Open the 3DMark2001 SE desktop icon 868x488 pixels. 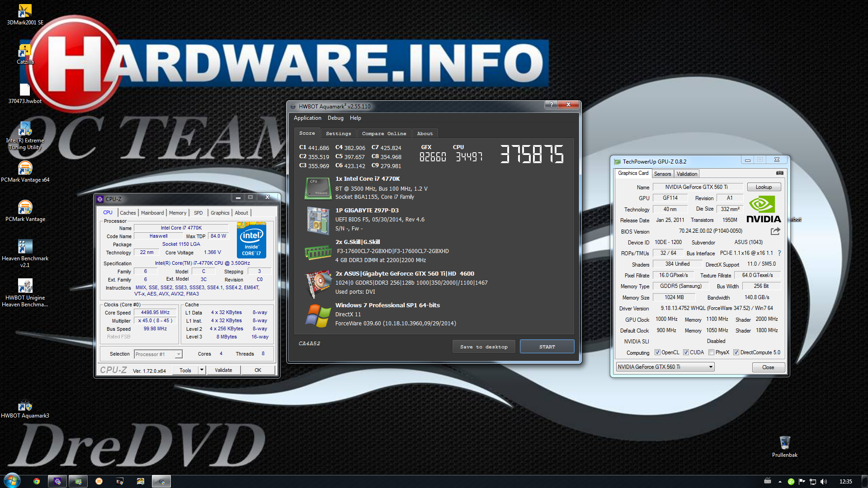[x=25, y=14]
